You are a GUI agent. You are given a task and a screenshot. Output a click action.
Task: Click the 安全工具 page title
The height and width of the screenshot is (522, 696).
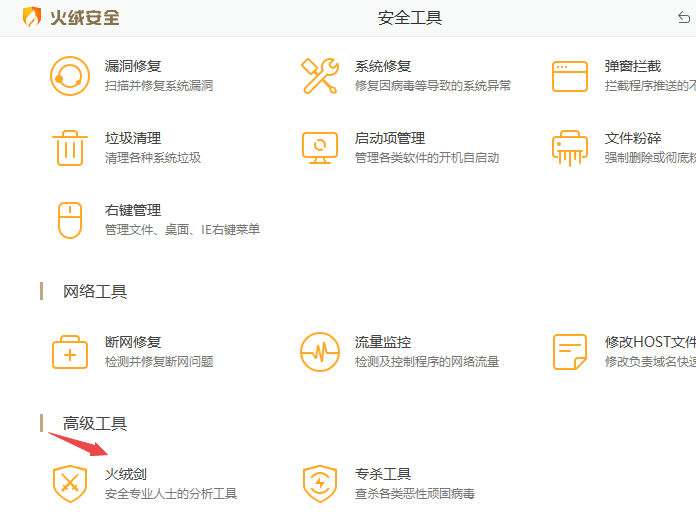click(410, 18)
